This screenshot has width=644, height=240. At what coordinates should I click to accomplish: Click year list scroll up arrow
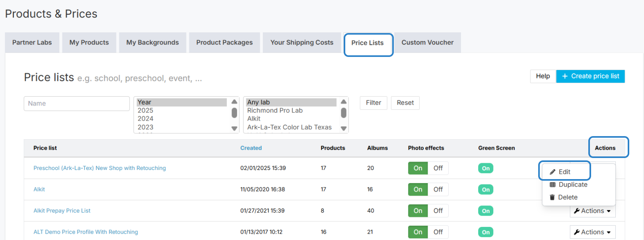tap(234, 101)
